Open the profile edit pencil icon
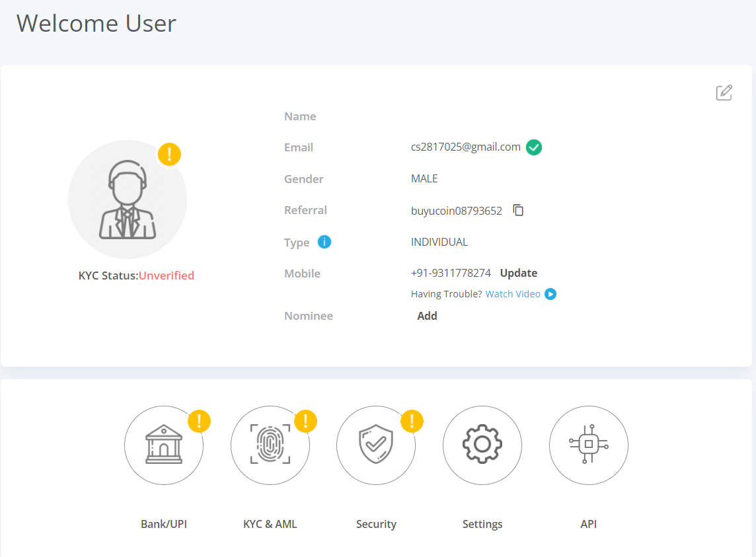Viewport: 756px width, 557px height. click(x=724, y=93)
